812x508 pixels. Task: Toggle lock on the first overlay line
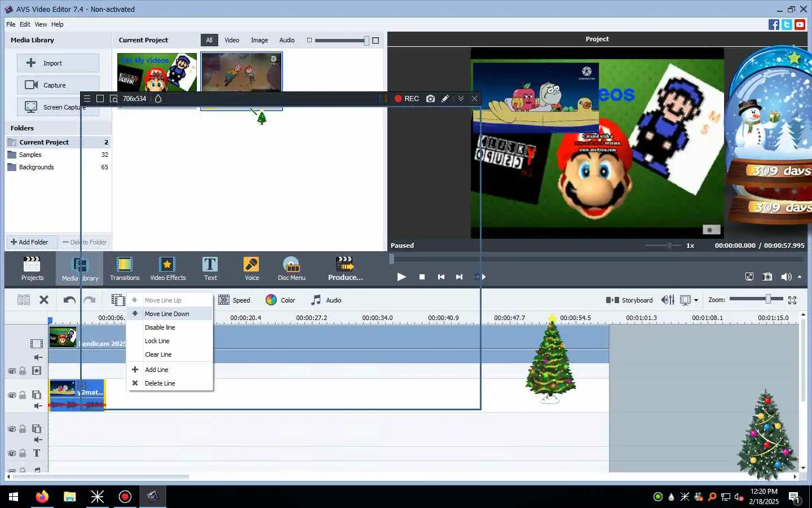click(23, 395)
